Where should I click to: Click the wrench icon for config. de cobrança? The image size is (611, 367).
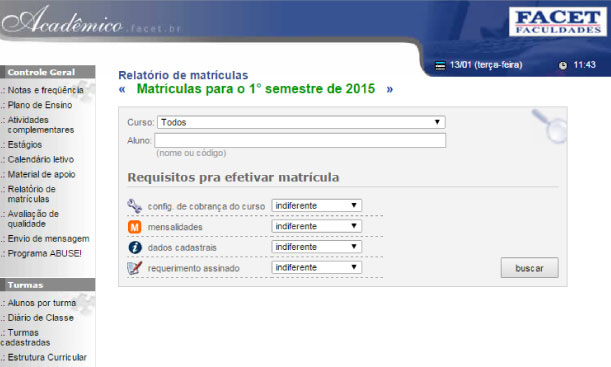coord(134,206)
